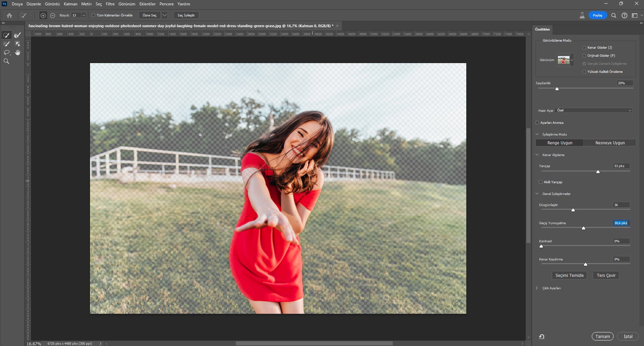Image resolution: width=644 pixels, height=346 pixels.
Task: Click the Photoshop Ps logo icon
Action: coord(4,4)
